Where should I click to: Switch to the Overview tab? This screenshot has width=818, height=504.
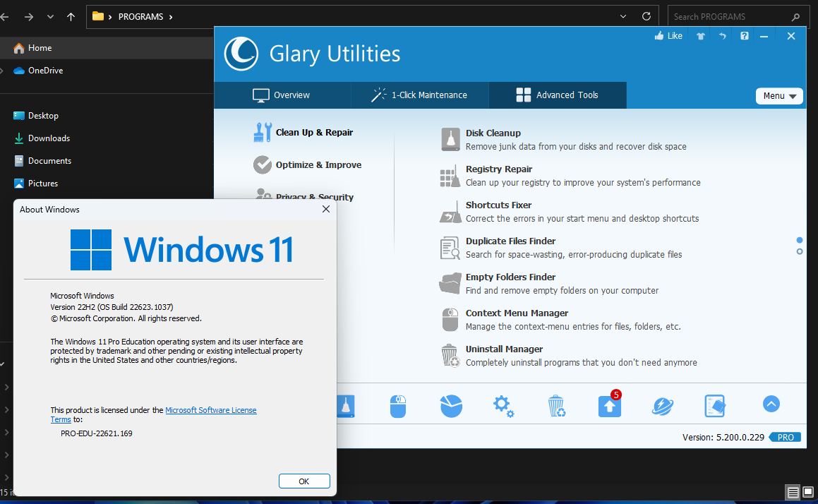pos(282,95)
